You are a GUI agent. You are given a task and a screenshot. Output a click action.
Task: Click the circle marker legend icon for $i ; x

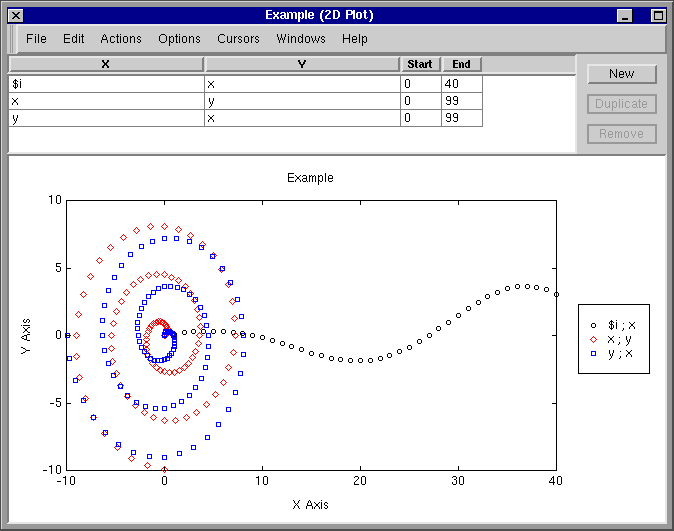[593, 325]
